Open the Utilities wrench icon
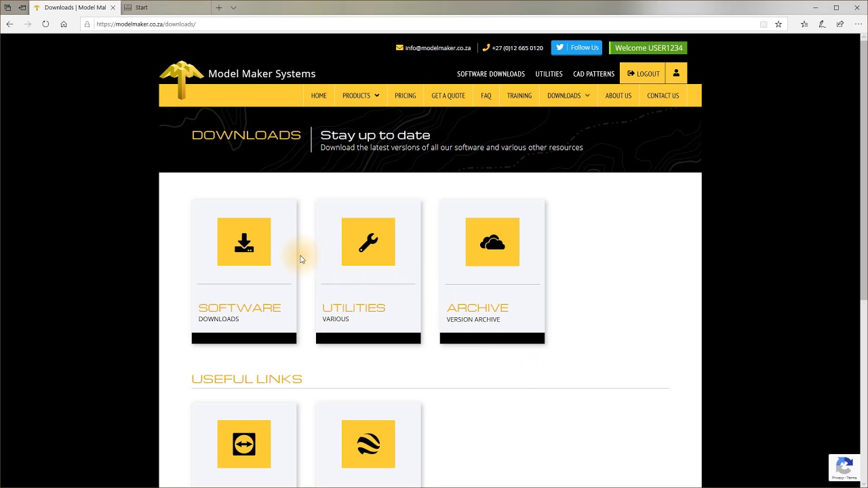The height and width of the screenshot is (488, 868). [368, 242]
